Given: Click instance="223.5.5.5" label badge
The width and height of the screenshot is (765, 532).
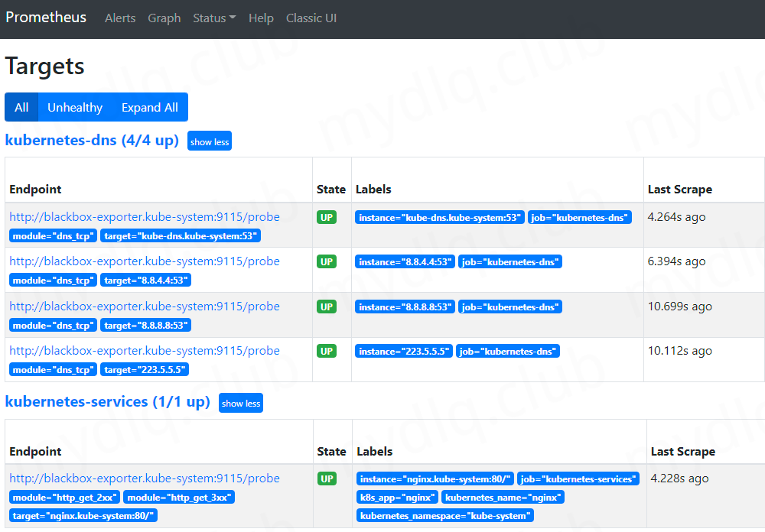Looking at the screenshot, I should (x=404, y=351).
